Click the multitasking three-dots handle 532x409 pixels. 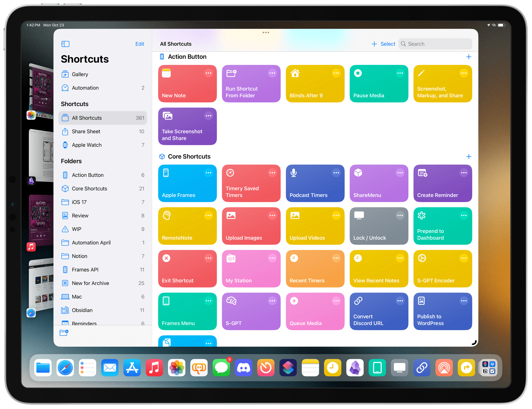[x=266, y=32]
